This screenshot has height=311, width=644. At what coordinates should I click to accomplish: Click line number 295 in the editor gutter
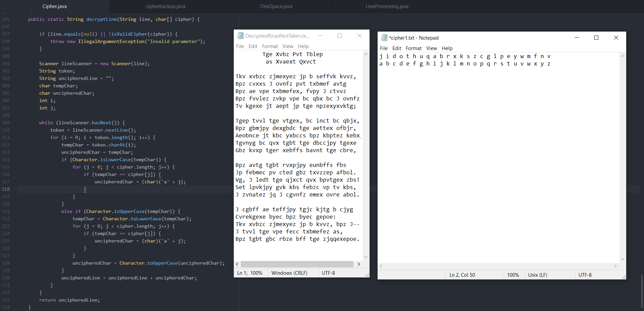pyautogui.click(x=6, y=19)
